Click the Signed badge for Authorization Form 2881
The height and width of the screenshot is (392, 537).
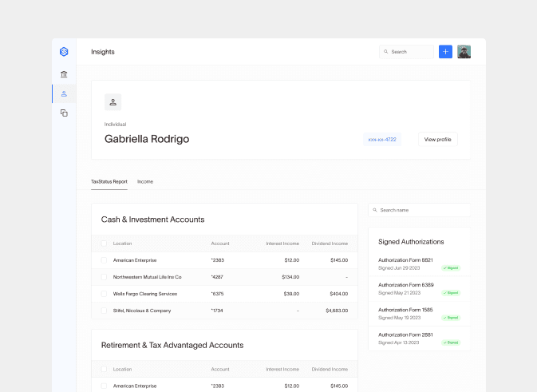(x=451, y=343)
